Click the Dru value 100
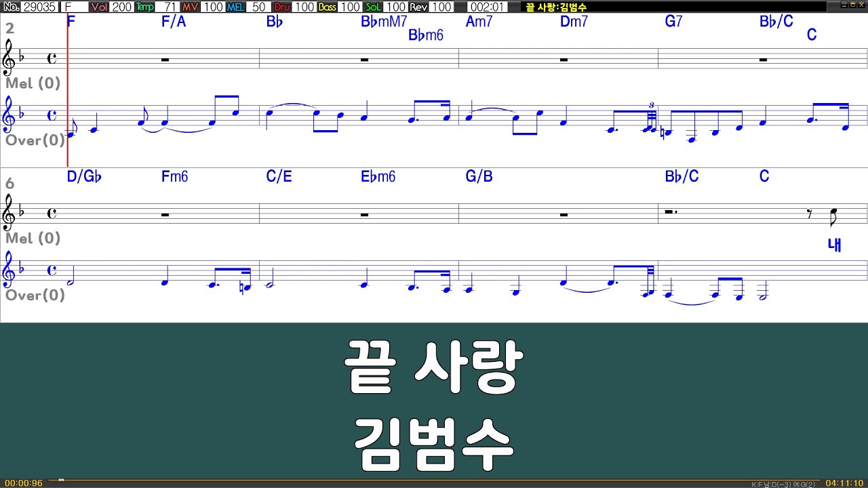Screen dimensions: 868x488 [x=304, y=7]
